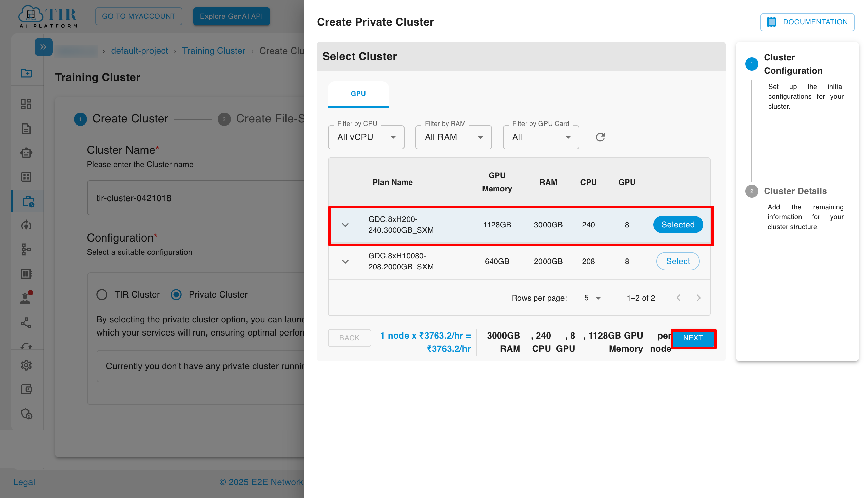Image resolution: width=868 pixels, height=498 pixels.
Task: Click the ₹3763.2/hr price summary
Action: tap(426, 342)
